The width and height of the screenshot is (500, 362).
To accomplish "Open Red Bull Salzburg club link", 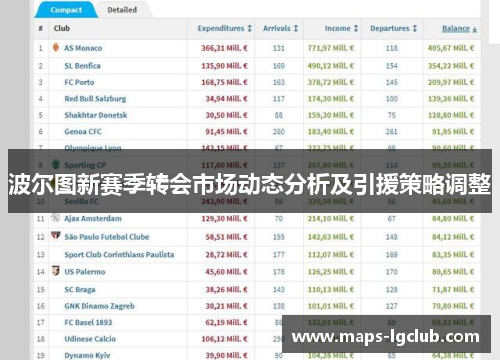I will point(95,99).
